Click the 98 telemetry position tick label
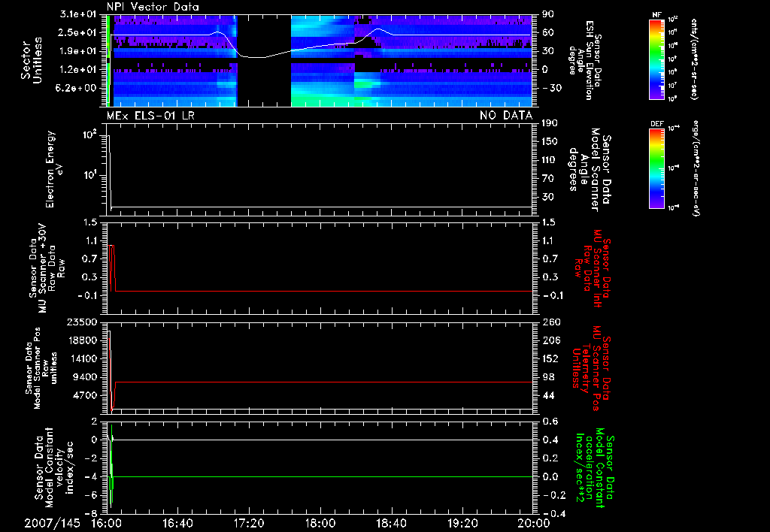 point(547,377)
